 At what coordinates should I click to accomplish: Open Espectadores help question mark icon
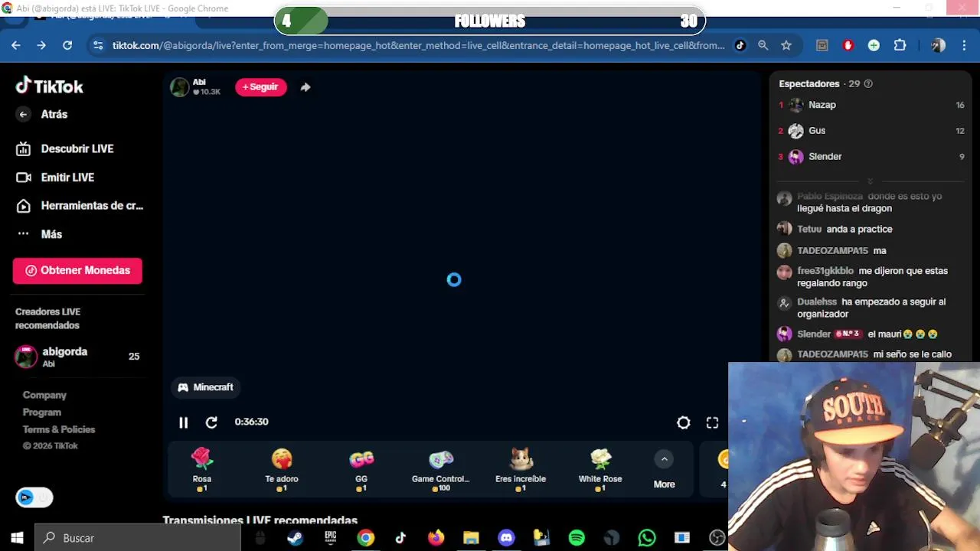868,83
